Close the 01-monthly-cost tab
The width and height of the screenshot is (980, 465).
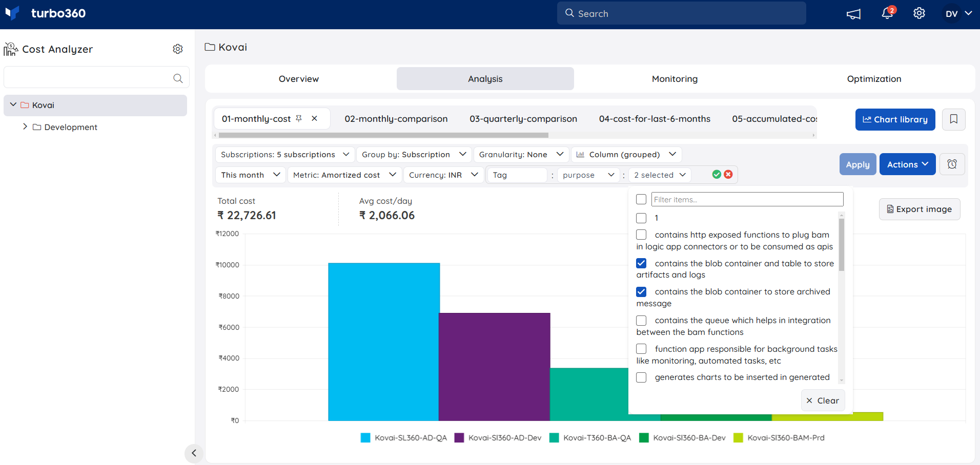314,118
